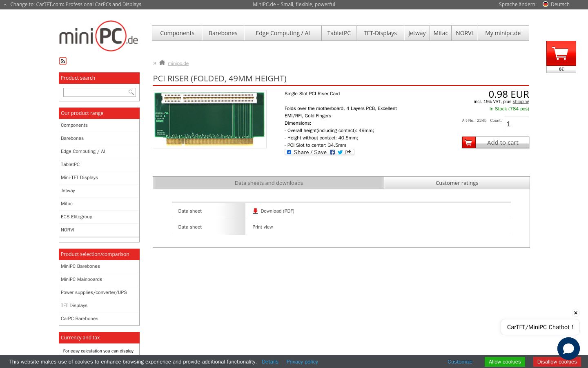Click the home icon in breadcrumb
Viewport: 588px width, 368px height.
tap(162, 63)
